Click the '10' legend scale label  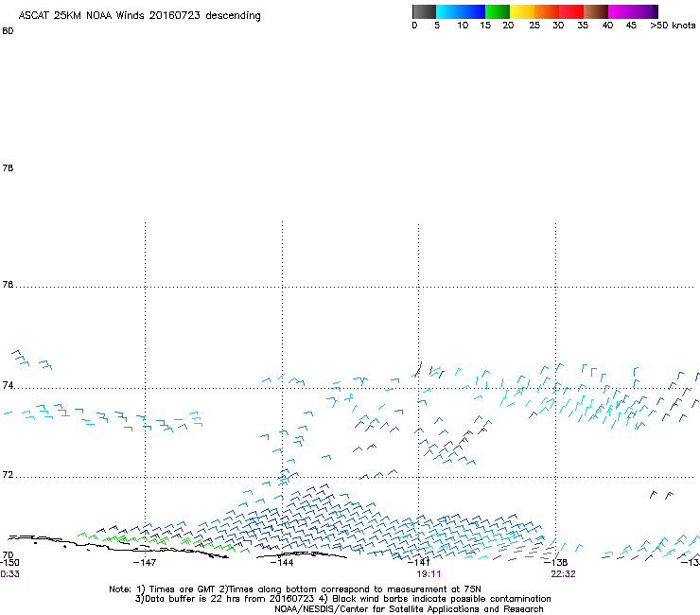[463, 26]
